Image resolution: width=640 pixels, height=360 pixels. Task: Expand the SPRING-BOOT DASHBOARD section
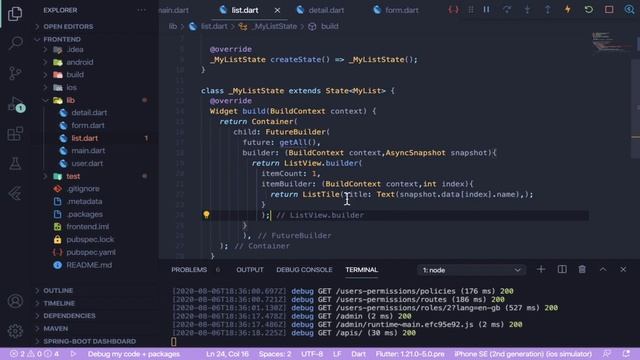click(x=89, y=341)
